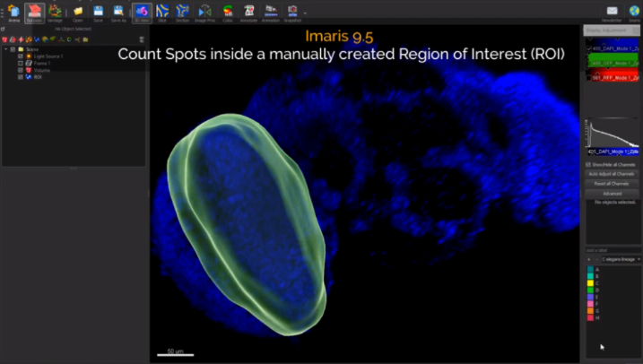Click the plus add-label button
643x364 pixels.
click(x=589, y=259)
